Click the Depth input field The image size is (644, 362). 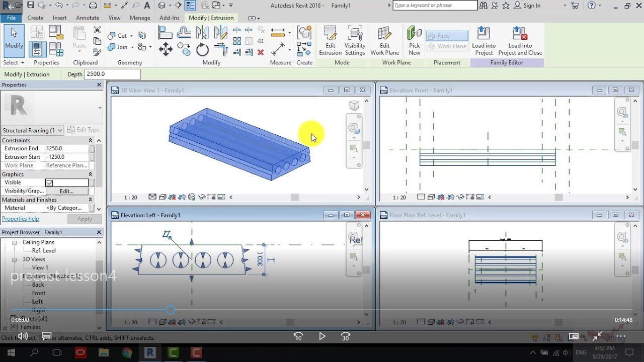click(112, 74)
